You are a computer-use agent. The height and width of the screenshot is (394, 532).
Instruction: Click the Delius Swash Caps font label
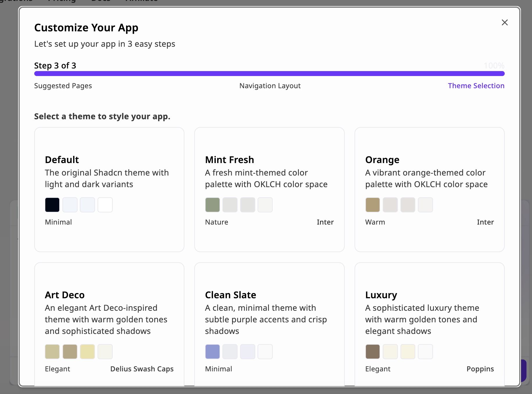[142, 369]
